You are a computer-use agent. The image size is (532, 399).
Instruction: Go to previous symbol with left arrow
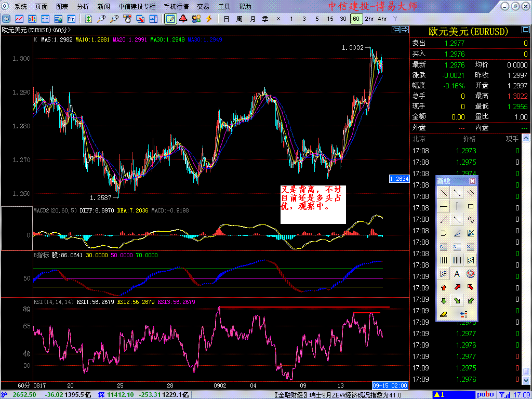coord(394,30)
